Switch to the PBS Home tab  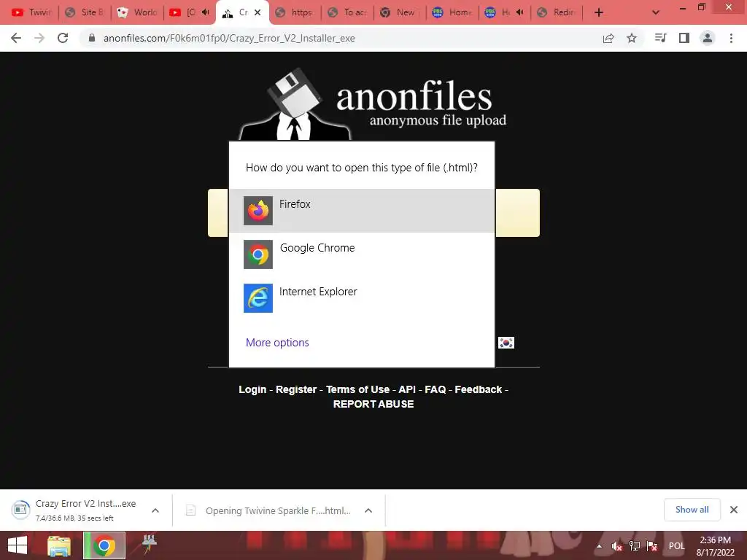point(452,12)
